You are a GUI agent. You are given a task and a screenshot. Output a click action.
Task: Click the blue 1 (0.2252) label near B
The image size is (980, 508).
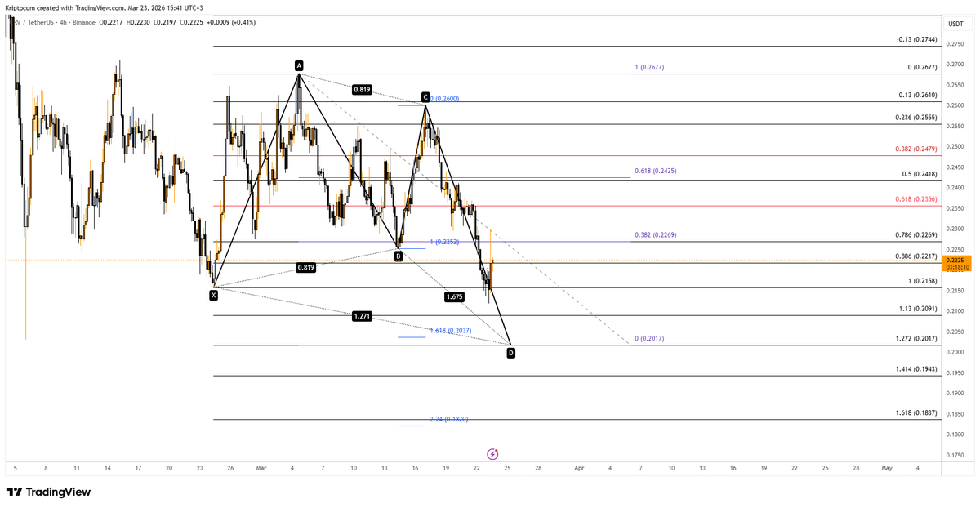[444, 243]
